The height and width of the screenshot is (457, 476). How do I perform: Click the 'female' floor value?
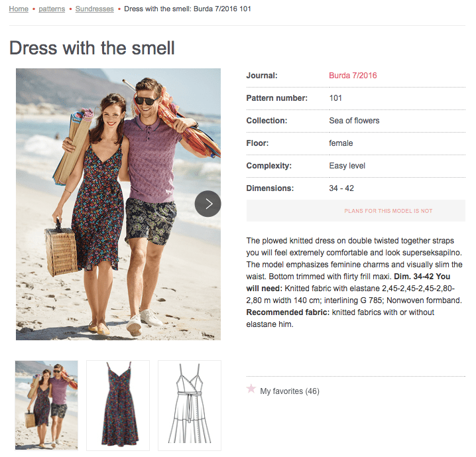click(x=341, y=143)
